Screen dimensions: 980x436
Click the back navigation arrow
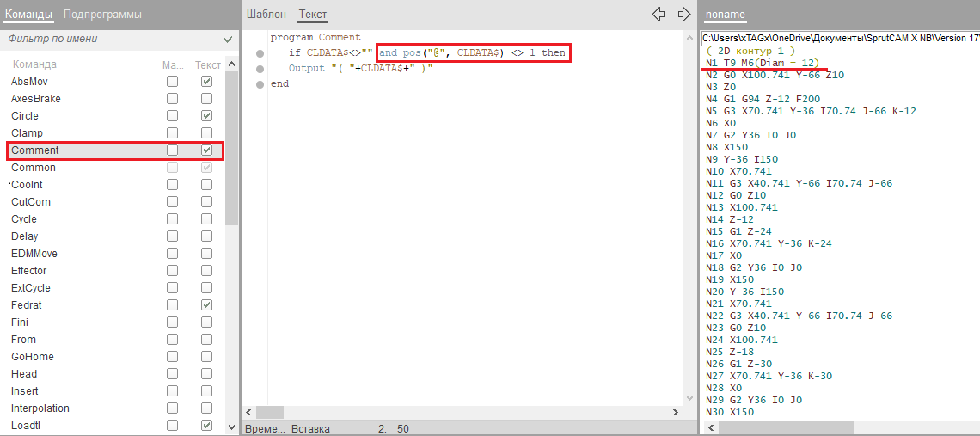(658, 15)
